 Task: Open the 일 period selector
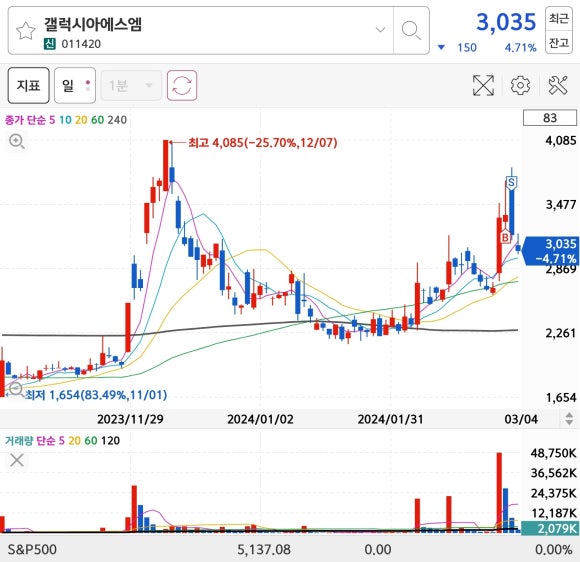(75, 85)
